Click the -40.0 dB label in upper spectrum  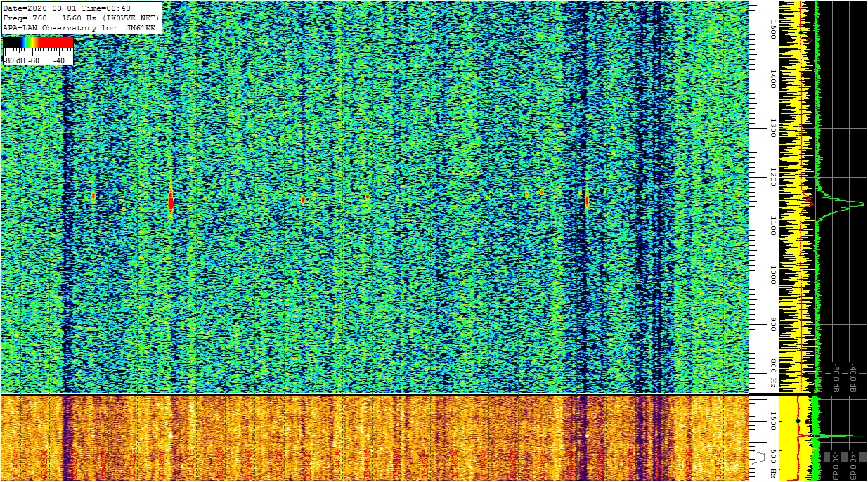click(853, 378)
